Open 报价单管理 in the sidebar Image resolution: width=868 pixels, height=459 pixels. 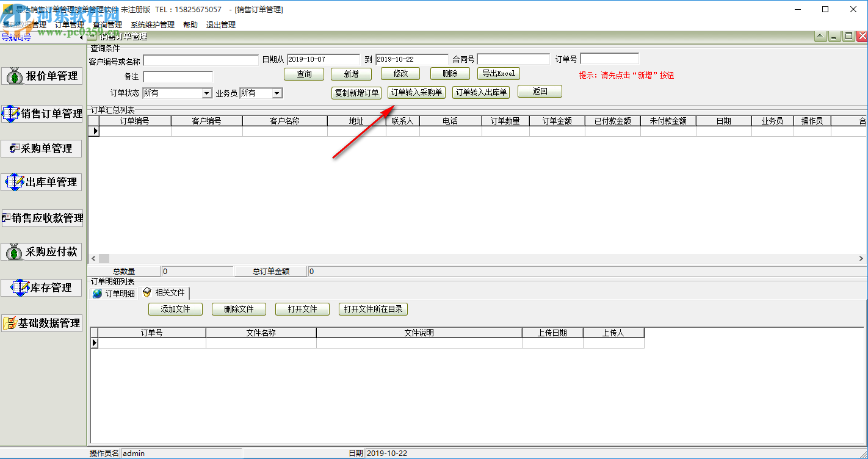pyautogui.click(x=42, y=76)
